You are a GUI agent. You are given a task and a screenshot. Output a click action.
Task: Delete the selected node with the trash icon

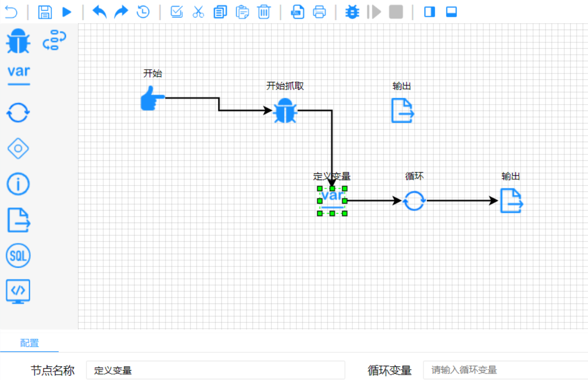pyautogui.click(x=264, y=12)
